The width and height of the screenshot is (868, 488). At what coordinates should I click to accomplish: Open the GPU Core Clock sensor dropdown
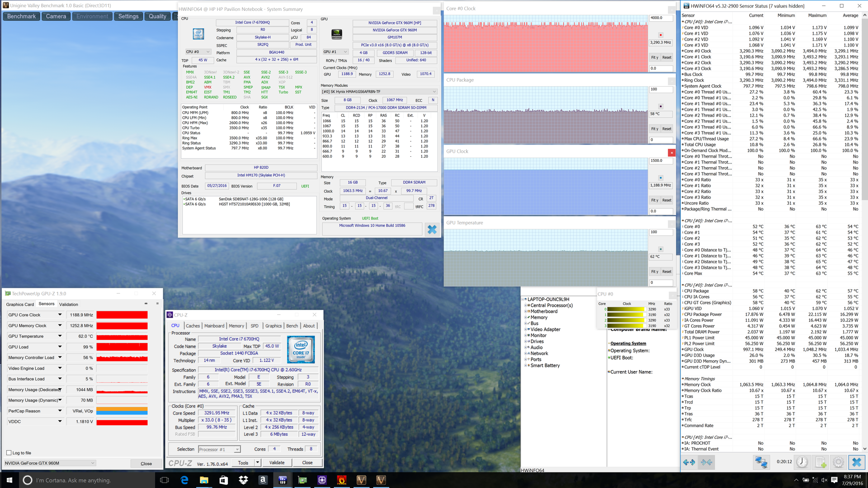[60, 315]
